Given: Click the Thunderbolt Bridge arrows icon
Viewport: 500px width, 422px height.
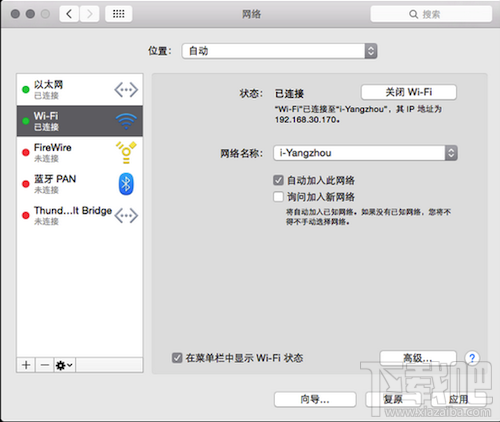Looking at the screenshot, I should (x=126, y=215).
